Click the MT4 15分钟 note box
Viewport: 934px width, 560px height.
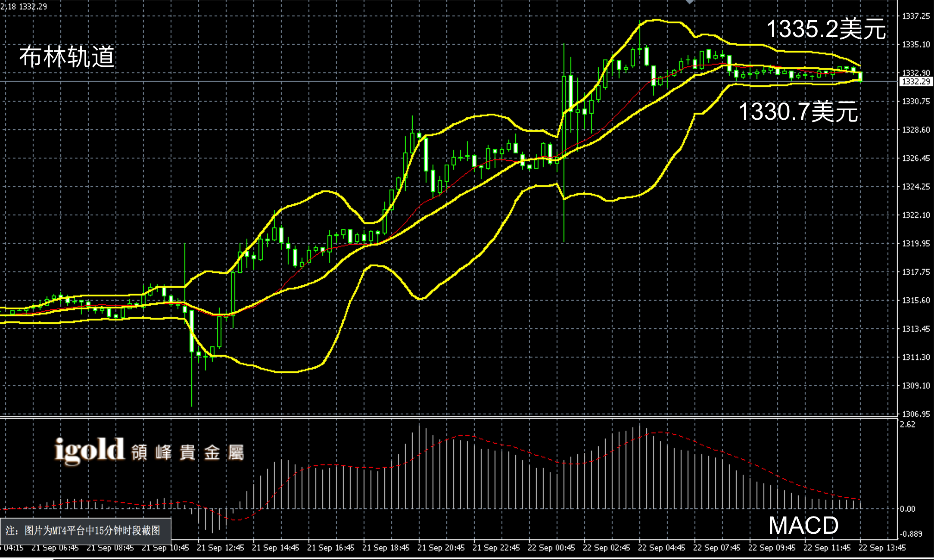[x=85, y=531]
